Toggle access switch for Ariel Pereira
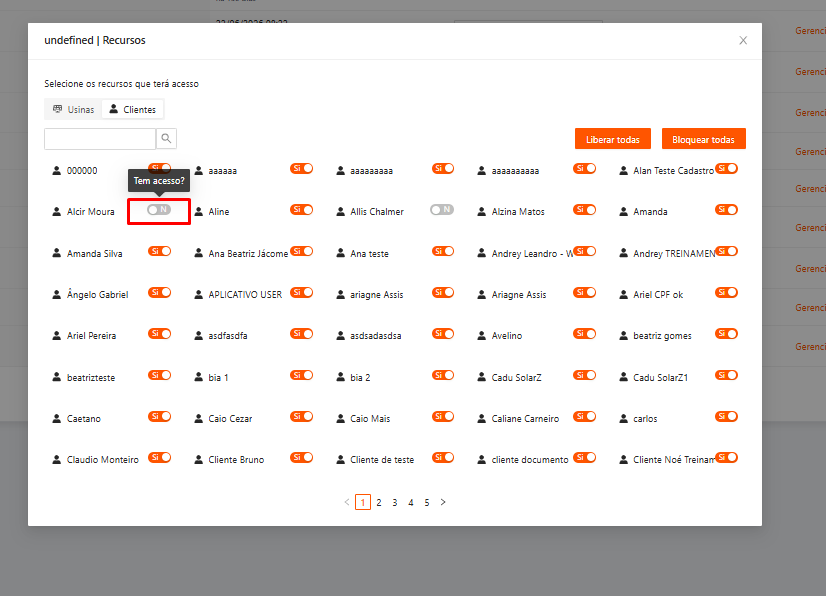Screen dimensions: 826x596 (x=160, y=334)
